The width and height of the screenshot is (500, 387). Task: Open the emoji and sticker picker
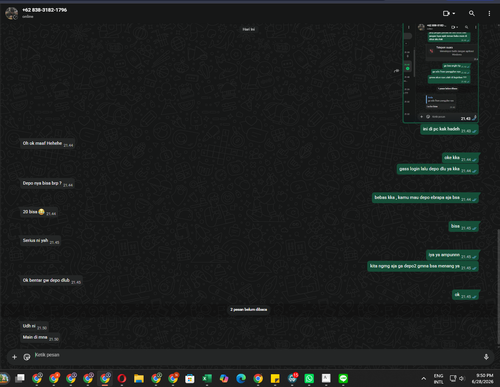click(27, 357)
